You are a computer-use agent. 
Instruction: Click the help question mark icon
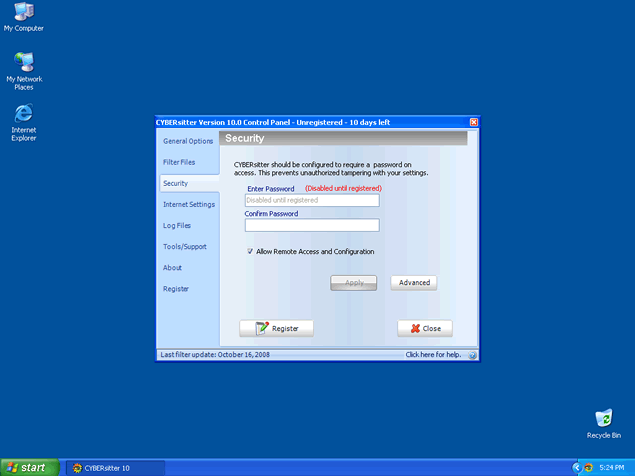click(472, 355)
